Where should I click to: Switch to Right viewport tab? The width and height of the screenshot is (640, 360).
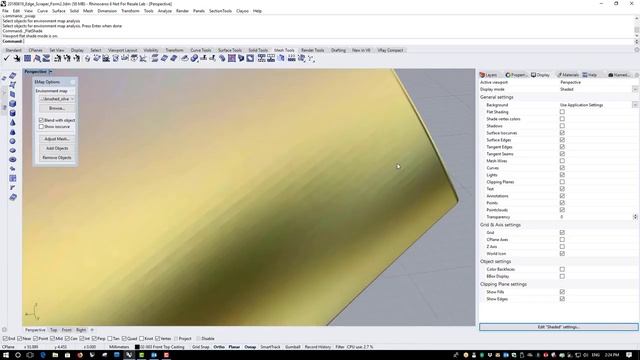[81, 330]
